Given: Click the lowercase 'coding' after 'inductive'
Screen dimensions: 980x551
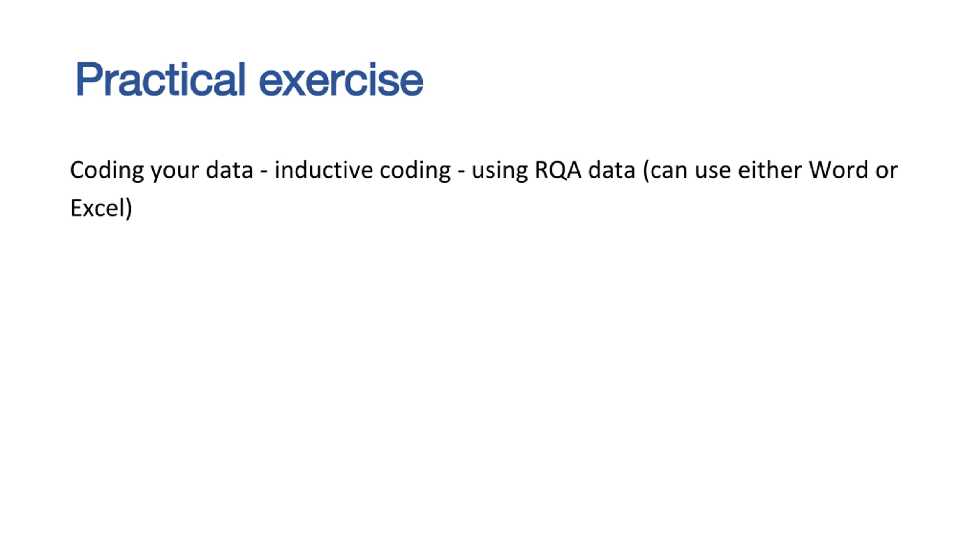Looking at the screenshot, I should point(415,171).
